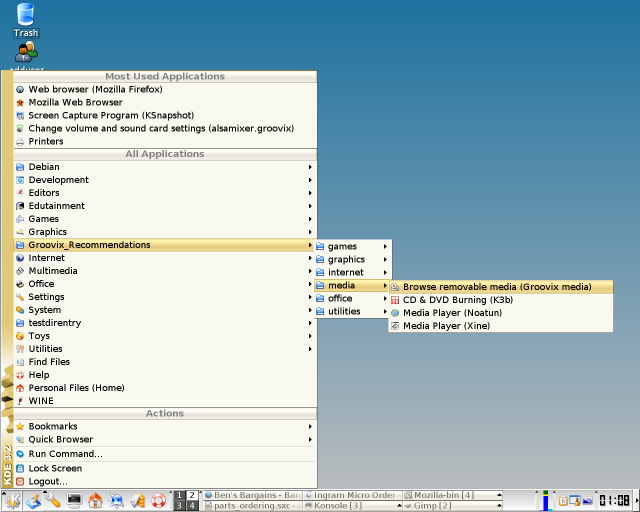
Task: Activate parts_ordering.sxc taskbar entry
Action: click(x=253, y=505)
